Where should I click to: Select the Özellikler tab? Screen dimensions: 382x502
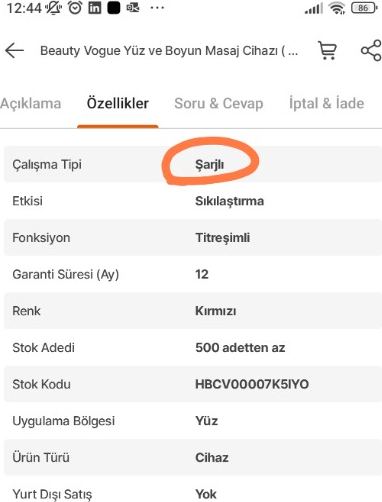tap(118, 103)
